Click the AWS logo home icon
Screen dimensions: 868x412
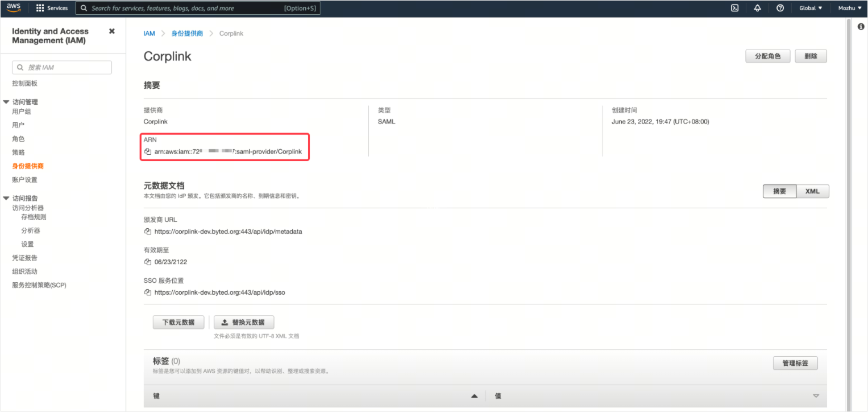click(14, 8)
